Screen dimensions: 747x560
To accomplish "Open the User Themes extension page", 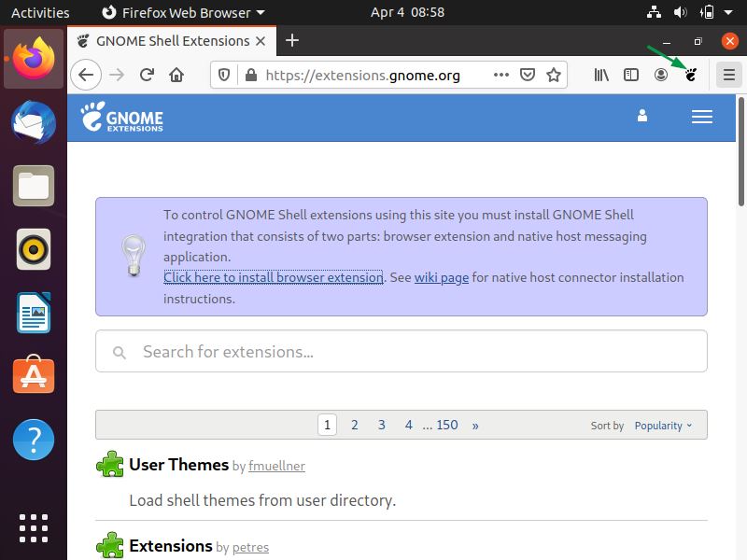I will coord(179,464).
